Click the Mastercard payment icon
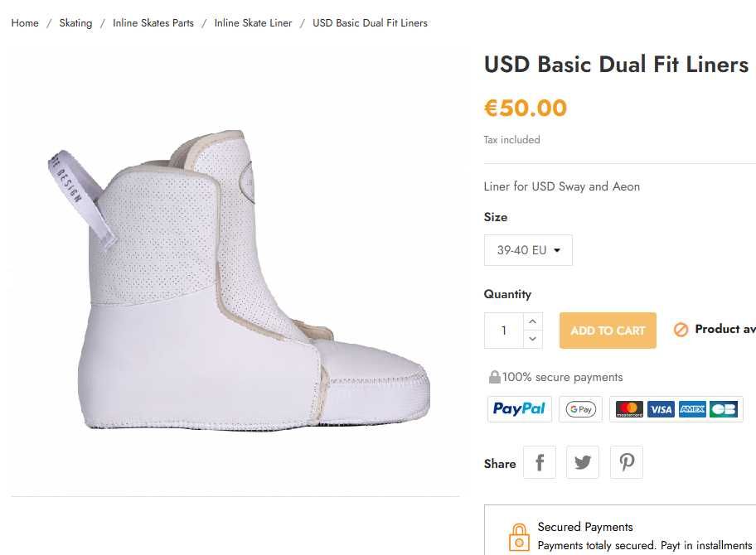The image size is (756, 555). (629, 409)
